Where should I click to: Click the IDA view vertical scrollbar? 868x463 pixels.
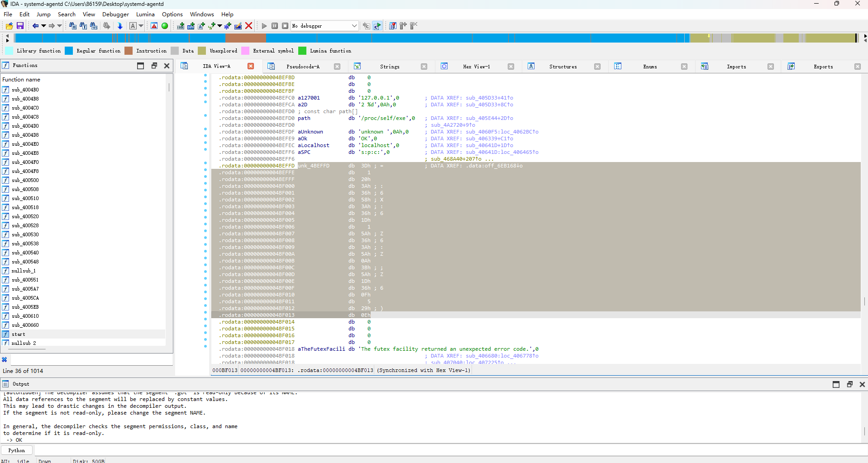point(864,219)
